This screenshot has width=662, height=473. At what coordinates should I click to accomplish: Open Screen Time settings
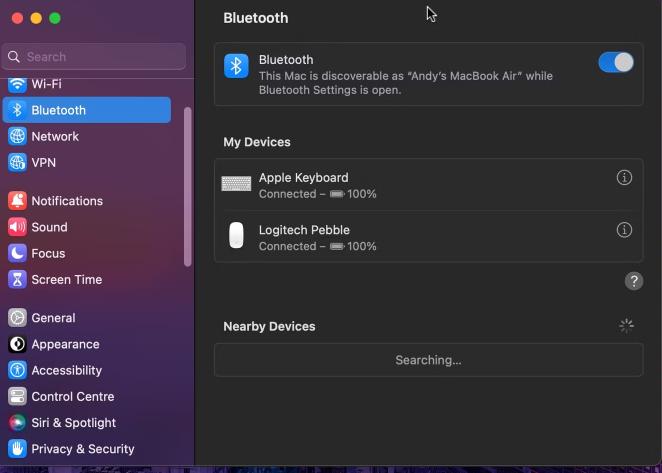[x=87, y=280]
